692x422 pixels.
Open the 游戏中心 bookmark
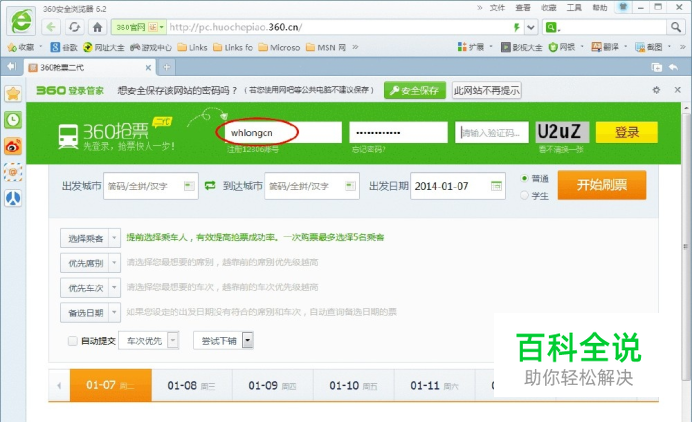151,47
